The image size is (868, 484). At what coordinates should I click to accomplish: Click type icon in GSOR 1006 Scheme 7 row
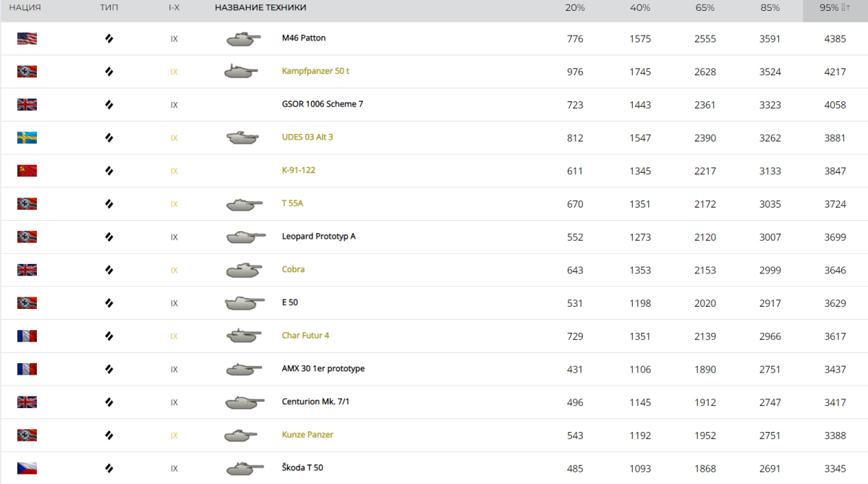[109, 105]
